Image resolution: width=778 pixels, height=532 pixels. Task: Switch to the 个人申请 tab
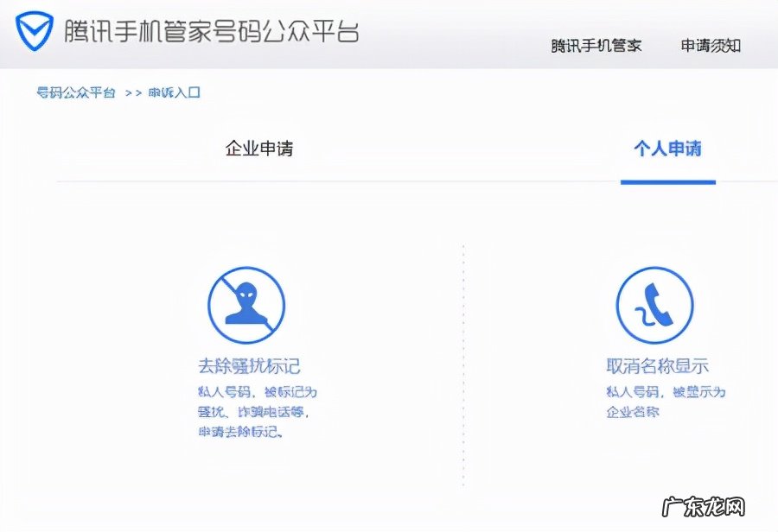pos(667,149)
